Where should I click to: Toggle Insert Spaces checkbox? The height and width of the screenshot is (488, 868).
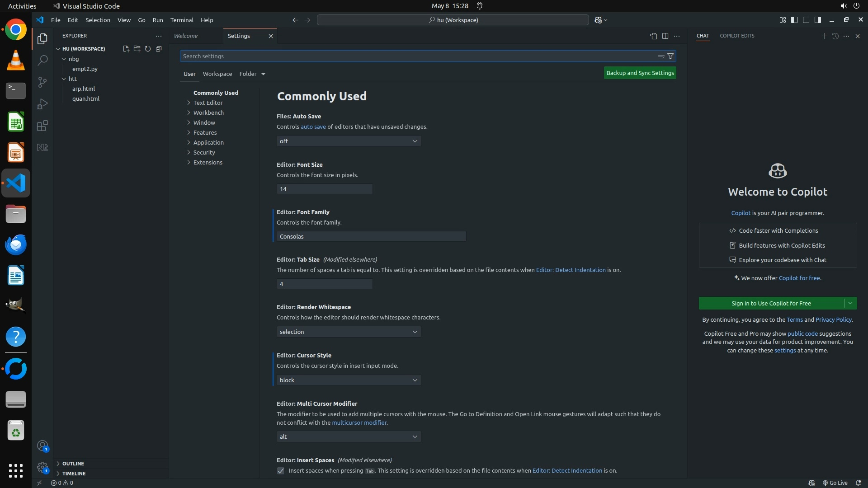pyautogui.click(x=281, y=471)
